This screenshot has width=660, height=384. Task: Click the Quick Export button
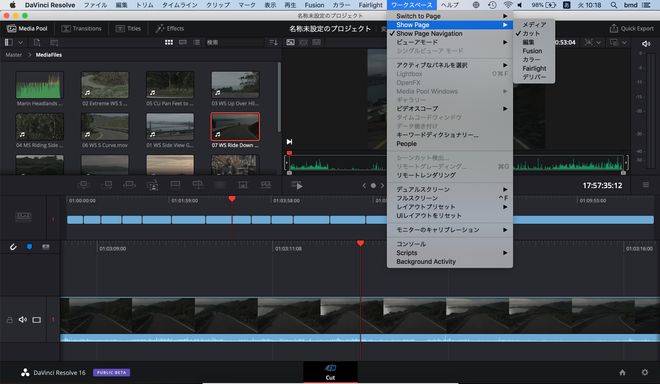[631, 29]
